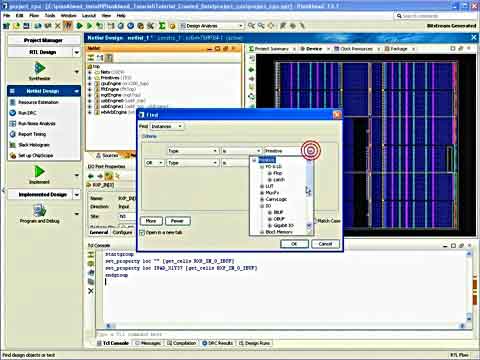Screen dimensions: 480x360
Task: Click the Sigma report icon in toolbar
Action: coord(162,26)
